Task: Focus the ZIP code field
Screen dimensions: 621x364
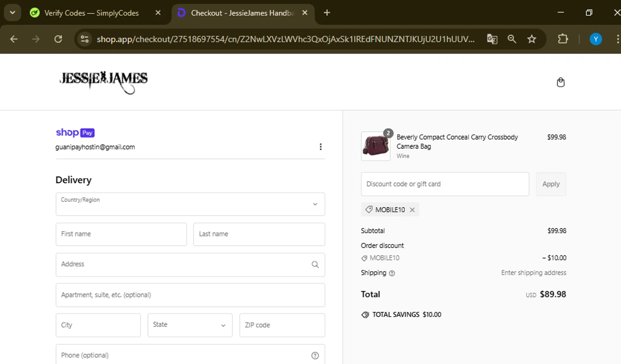Action: [x=282, y=325]
